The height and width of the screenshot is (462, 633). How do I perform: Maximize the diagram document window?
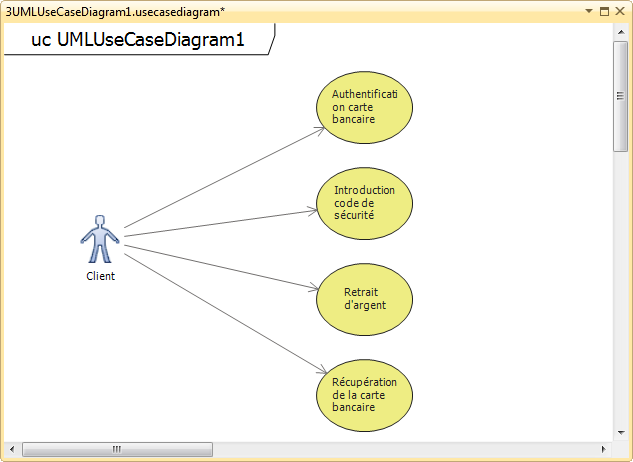point(604,11)
